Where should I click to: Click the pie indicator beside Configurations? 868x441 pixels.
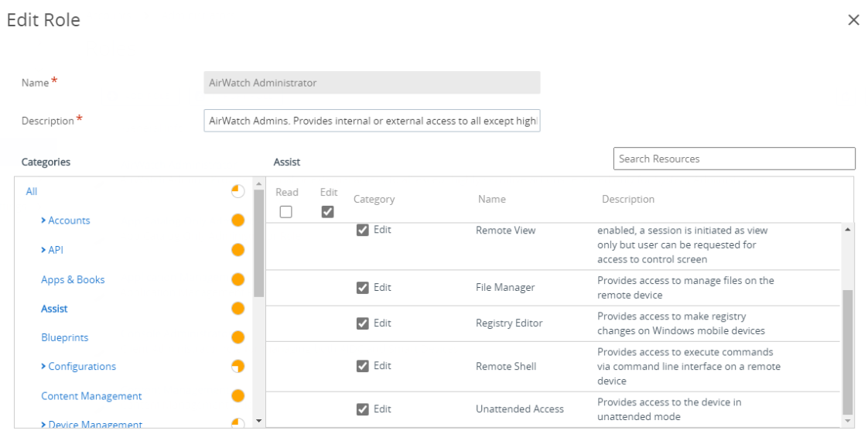[x=238, y=367]
